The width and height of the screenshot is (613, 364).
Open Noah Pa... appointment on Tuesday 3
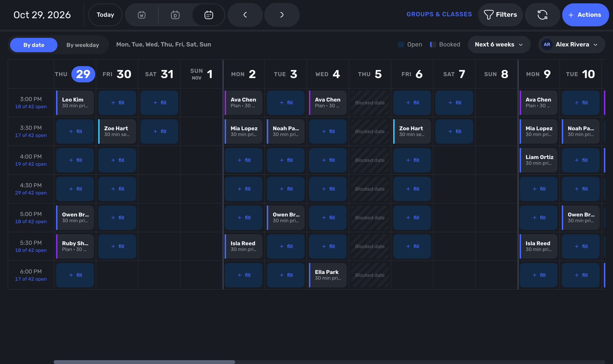click(285, 131)
